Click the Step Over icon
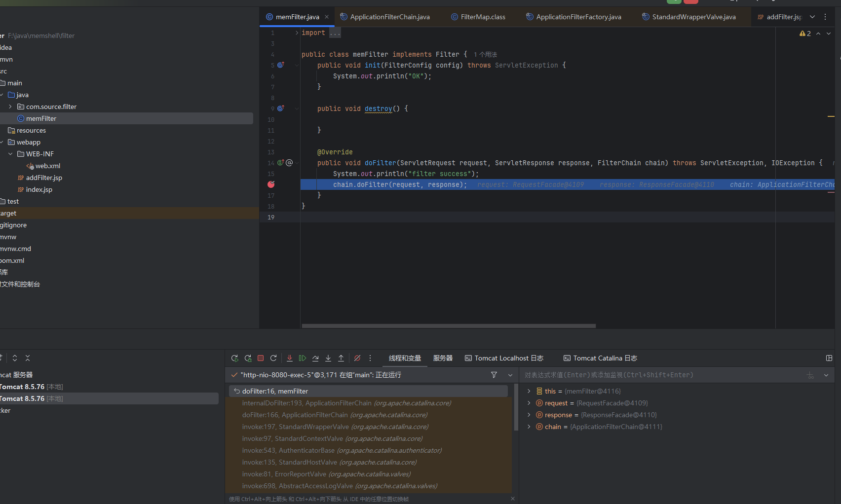 click(x=315, y=358)
